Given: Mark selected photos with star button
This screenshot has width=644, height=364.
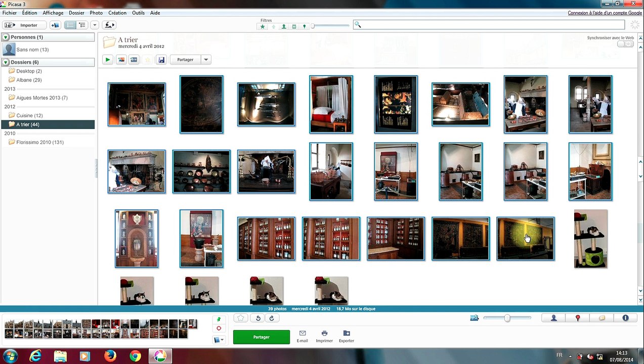Looking at the screenshot, I should [x=241, y=318].
